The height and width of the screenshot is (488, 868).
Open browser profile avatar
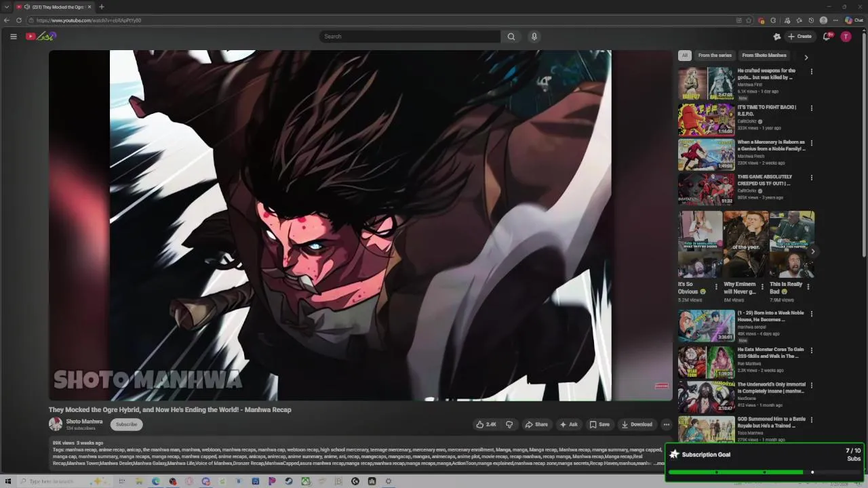[x=823, y=20]
